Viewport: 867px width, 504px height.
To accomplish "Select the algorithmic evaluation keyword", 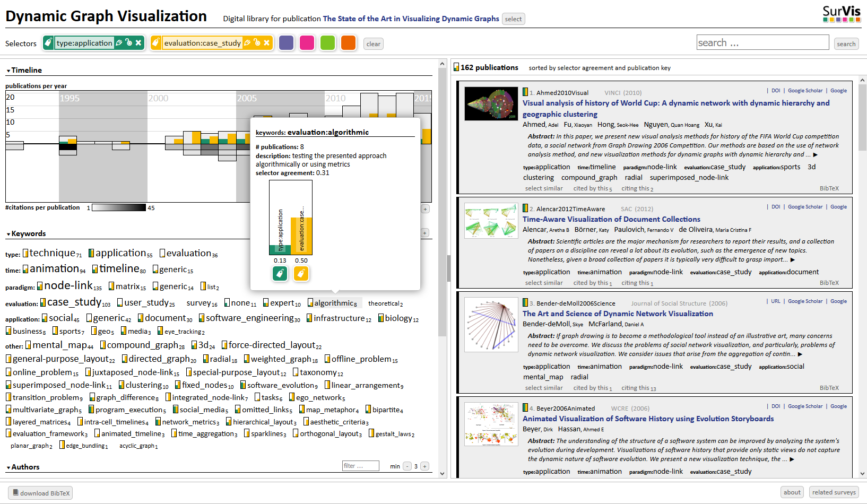I will 332,303.
